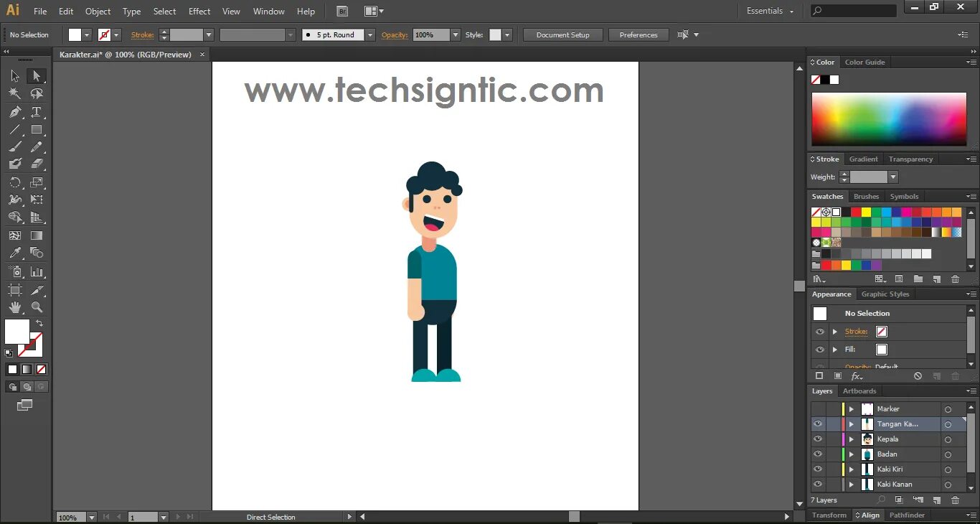This screenshot has width=980, height=524.
Task: Expand the Kepala layer contents
Action: pyautogui.click(x=852, y=439)
